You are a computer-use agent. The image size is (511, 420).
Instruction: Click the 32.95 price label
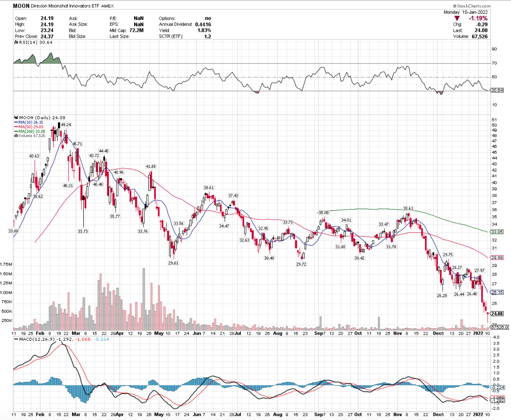[263, 228]
